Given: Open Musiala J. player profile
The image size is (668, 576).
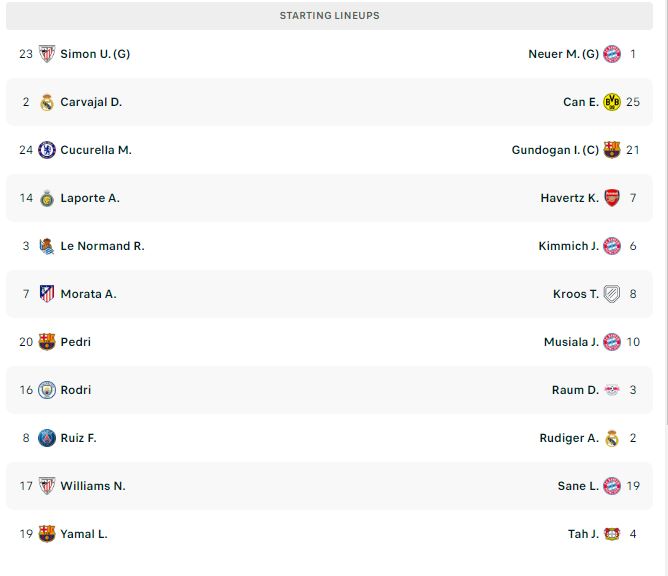Looking at the screenshot, I should point(571,342).
